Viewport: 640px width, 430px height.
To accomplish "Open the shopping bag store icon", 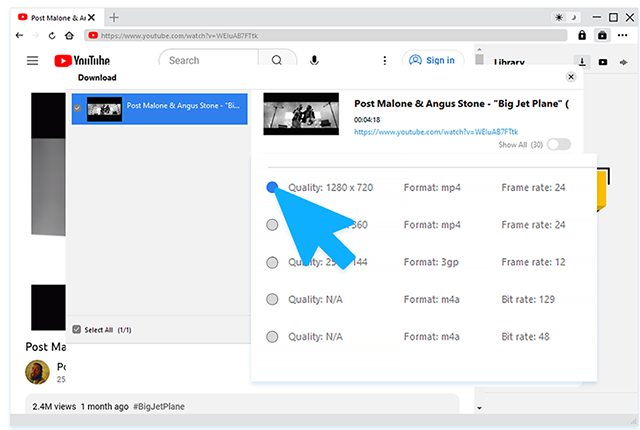I will click(602, 35).
